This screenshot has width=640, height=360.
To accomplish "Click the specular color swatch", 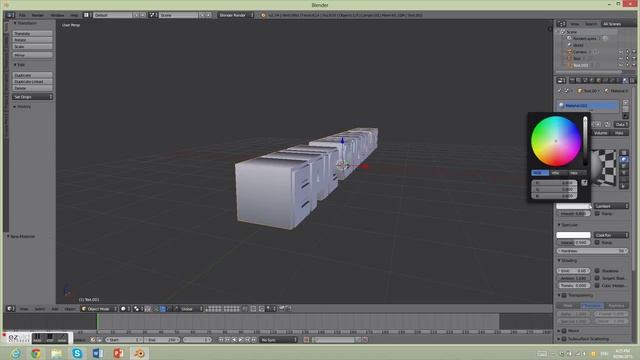I will [x=573, y=235].
